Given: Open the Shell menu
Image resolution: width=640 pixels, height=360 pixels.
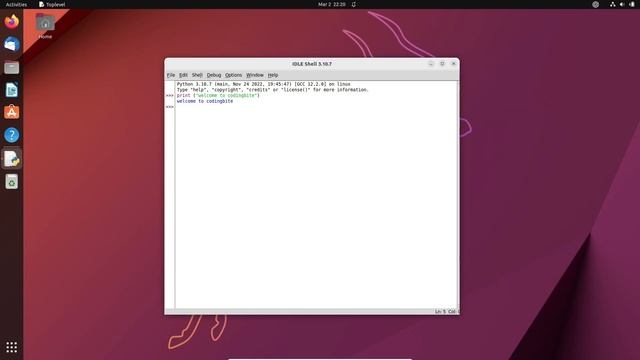Looking at the screenshot, I should click(x=197, y=75).
